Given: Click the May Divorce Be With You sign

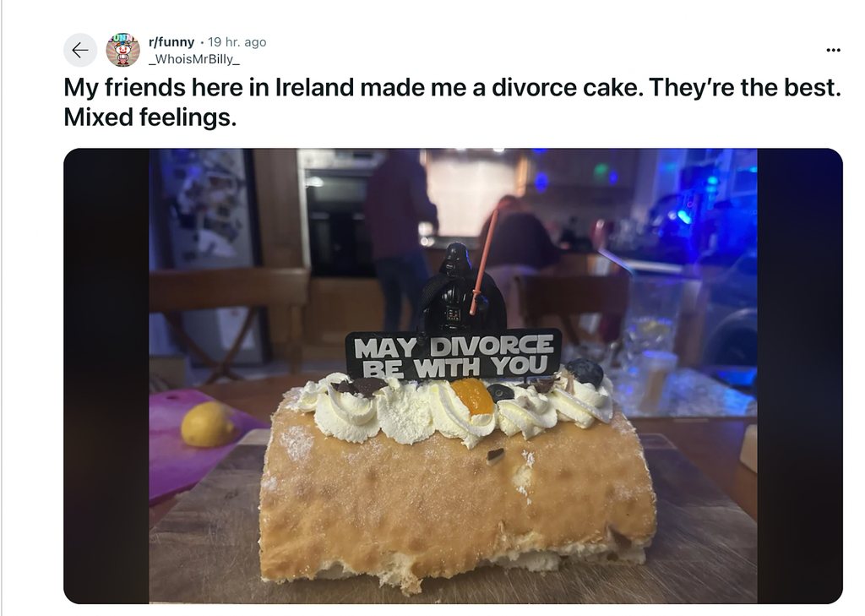Looking at the screenshot, I should coord(453,356).
